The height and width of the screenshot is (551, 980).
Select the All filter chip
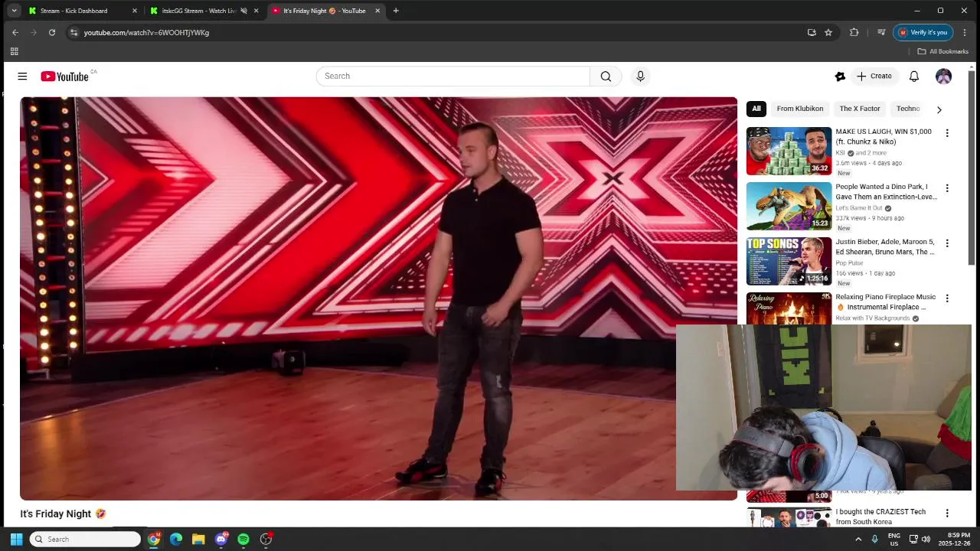coord(756,109)
